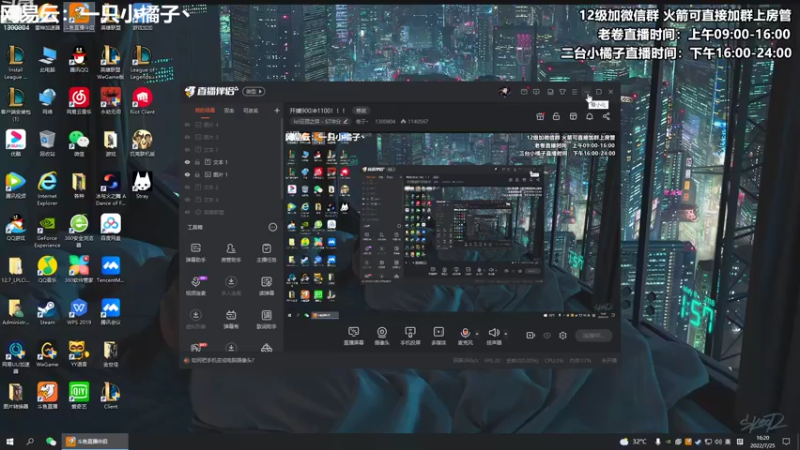Toggle lock on 图片 1 layer
The height and width of the screenshot is (450, 800).
(x=197, y=174)
